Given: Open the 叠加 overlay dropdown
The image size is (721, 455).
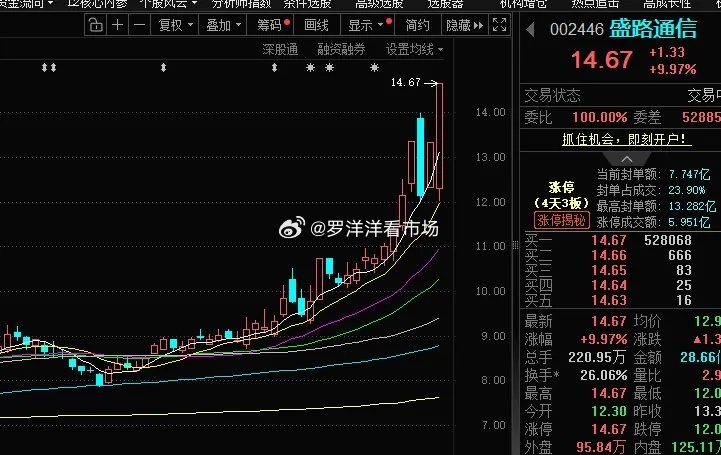Looking at the screenshot, I should tap(223, 25).
